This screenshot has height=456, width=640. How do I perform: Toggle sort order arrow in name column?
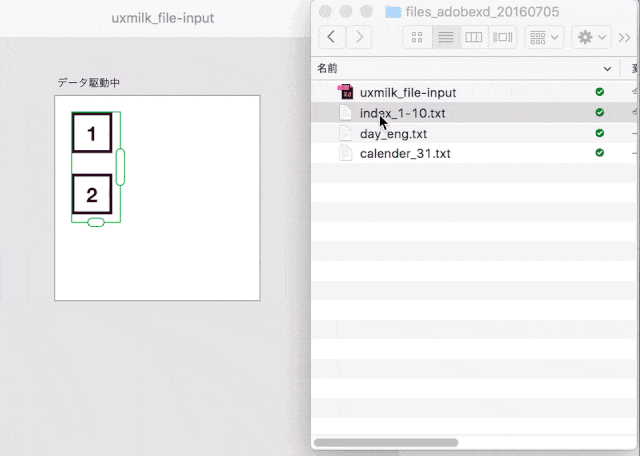tap(607, 69)
